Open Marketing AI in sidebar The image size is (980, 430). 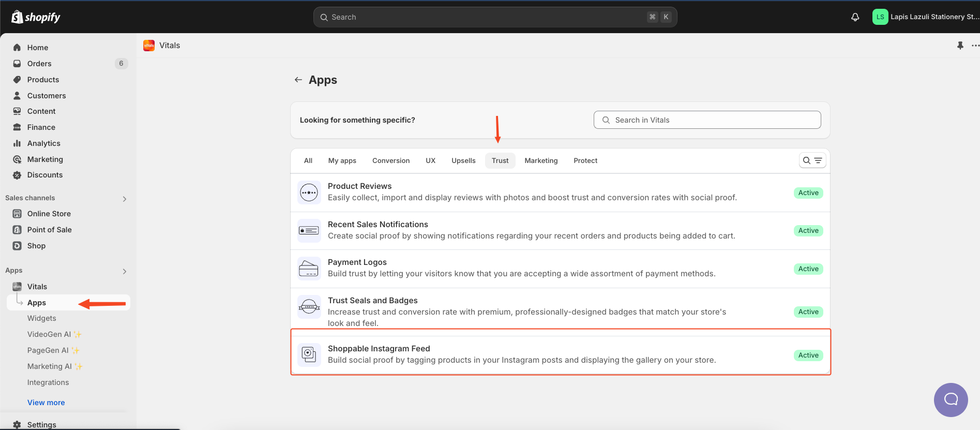point(55,366)
